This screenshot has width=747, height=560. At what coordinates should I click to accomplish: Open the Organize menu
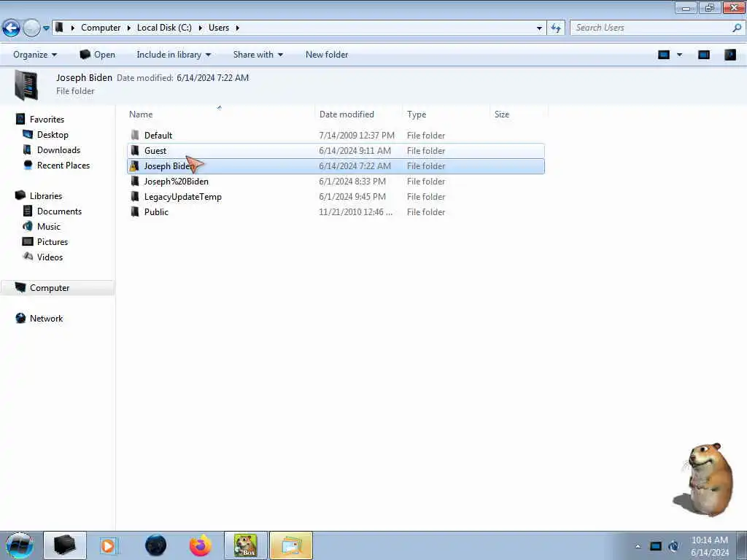[35, 55]
